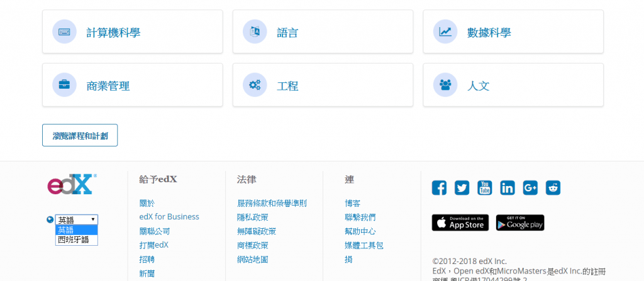Viewport: 644px width, 281px height.
Task: Open the 幫助中心 help link
Action: [x=360, y=231]
